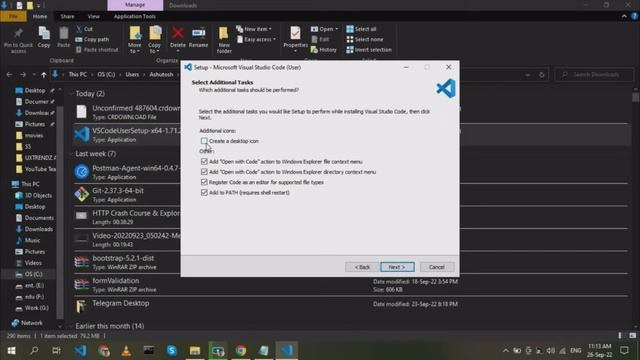Open the Windows Start menu

pos(11,350)
